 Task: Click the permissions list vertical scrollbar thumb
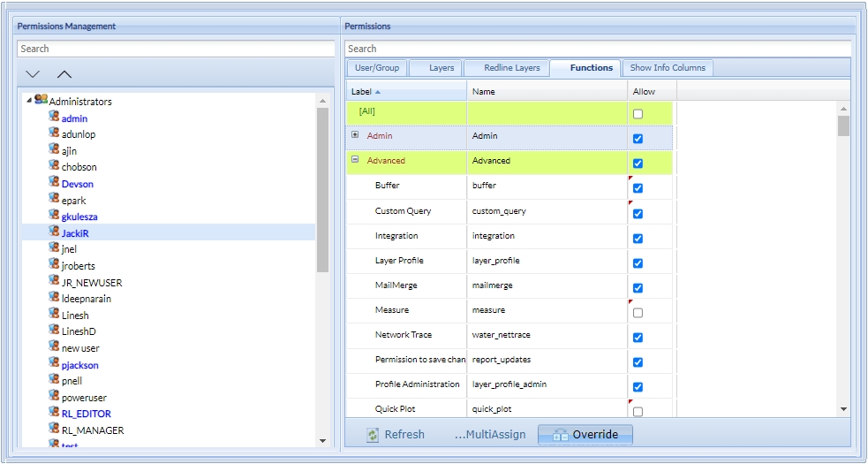843,126
